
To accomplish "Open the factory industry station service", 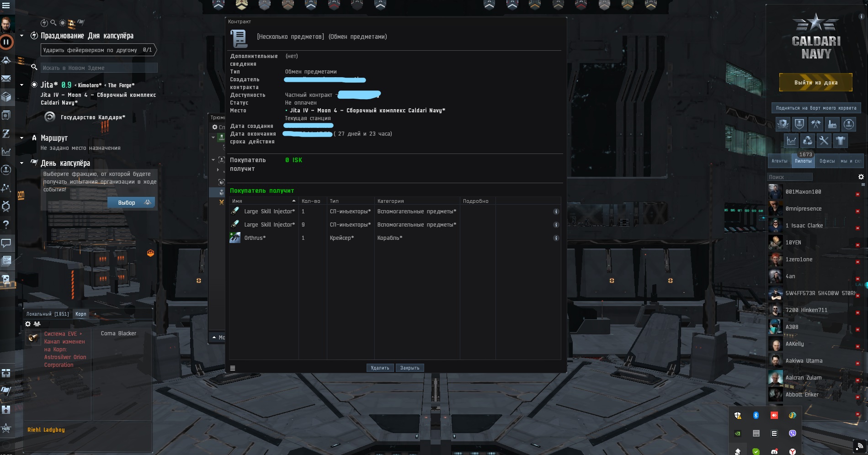I will (x=832, y=124).
